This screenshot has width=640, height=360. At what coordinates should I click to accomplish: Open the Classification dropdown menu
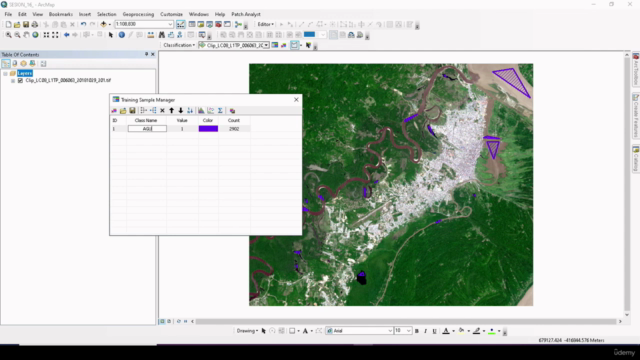pos(179,45)
